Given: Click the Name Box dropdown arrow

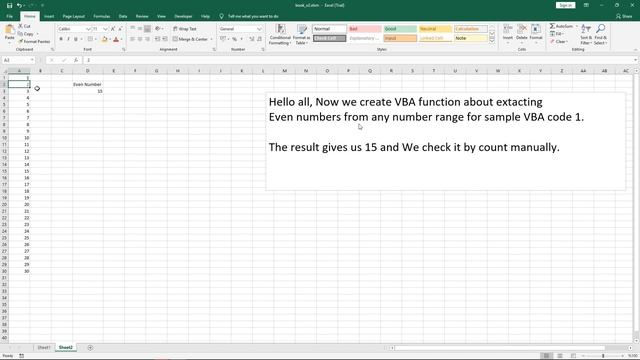Looking at the screenshot, I should click(x=32, y=60).
